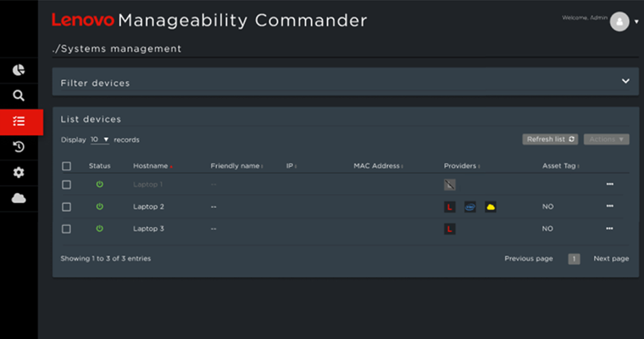Click the Lenovo L provider icon for Laptop 2
The width and height of the screenshot is (644, 339).
pos(450,207)
